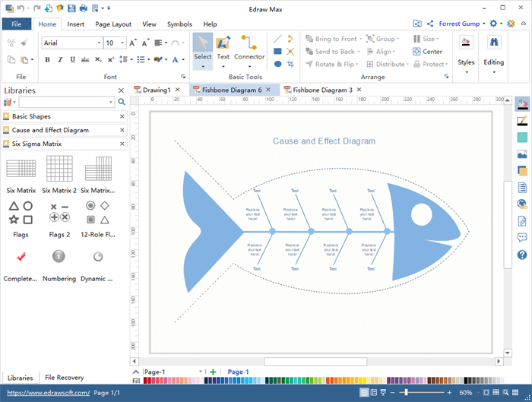The image size is (532, 402).
Task: Toggle bold formatting
Action: [x=47, y=60]
